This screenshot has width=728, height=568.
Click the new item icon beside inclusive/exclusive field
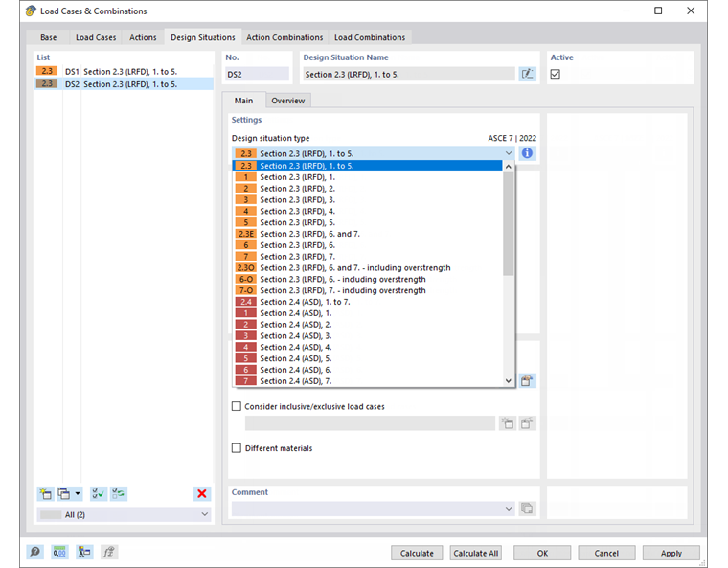coord(508,423)
